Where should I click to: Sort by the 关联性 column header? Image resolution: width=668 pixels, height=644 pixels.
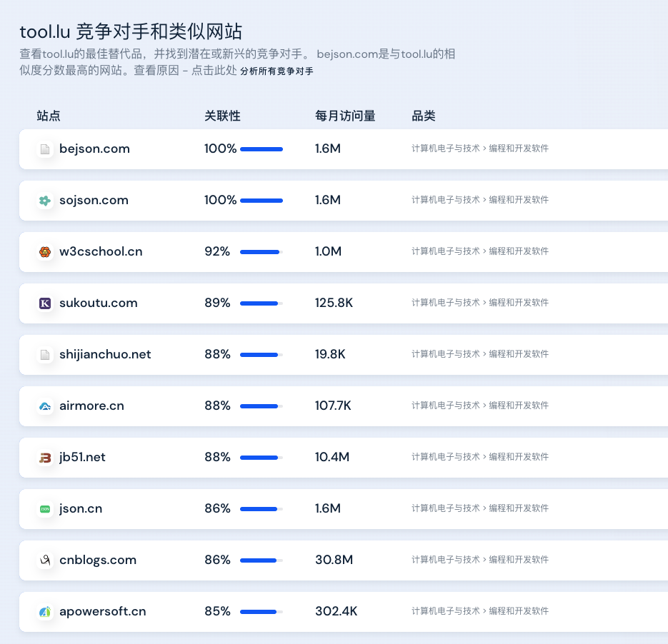222,116
